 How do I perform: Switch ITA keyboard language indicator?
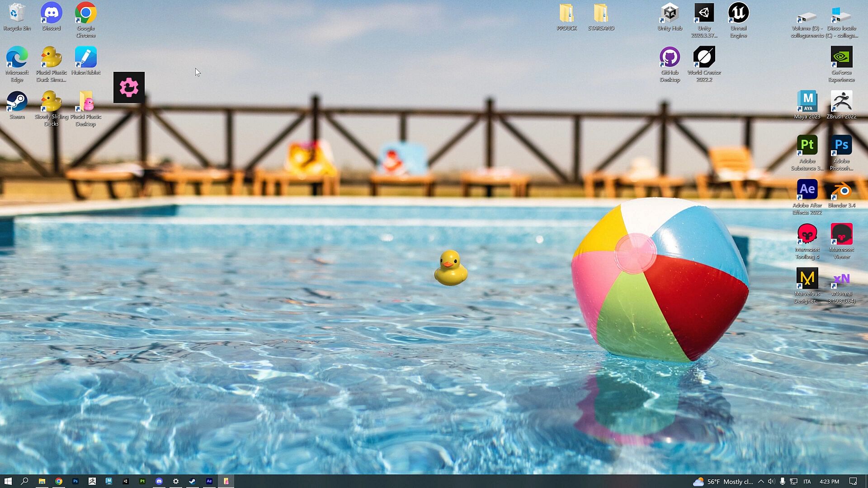807,481
